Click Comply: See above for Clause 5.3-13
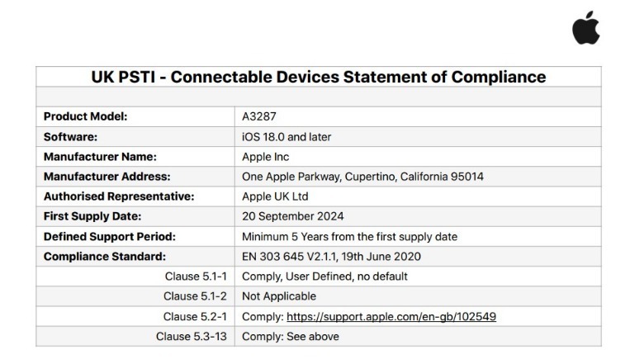Image resolution: width=644 pixels, height=364 pixels. tap(291, 337)
